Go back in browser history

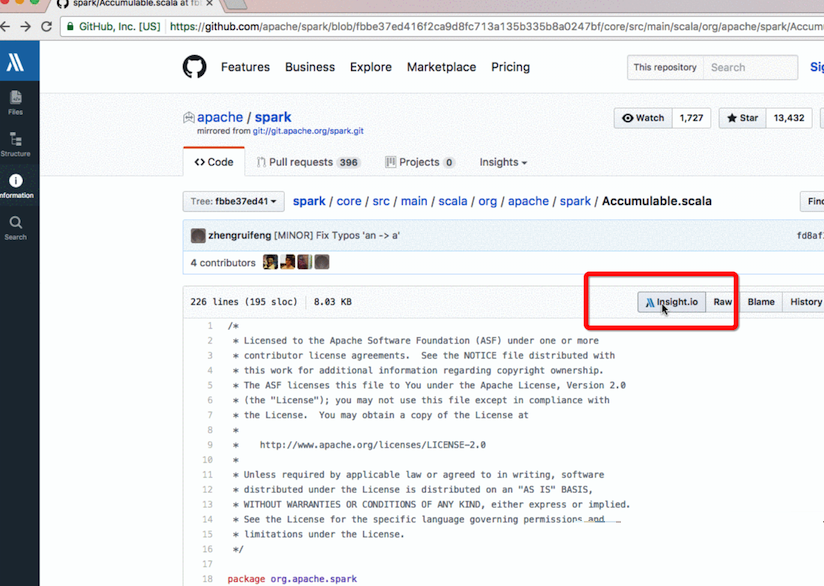click(x=5, y=26)
